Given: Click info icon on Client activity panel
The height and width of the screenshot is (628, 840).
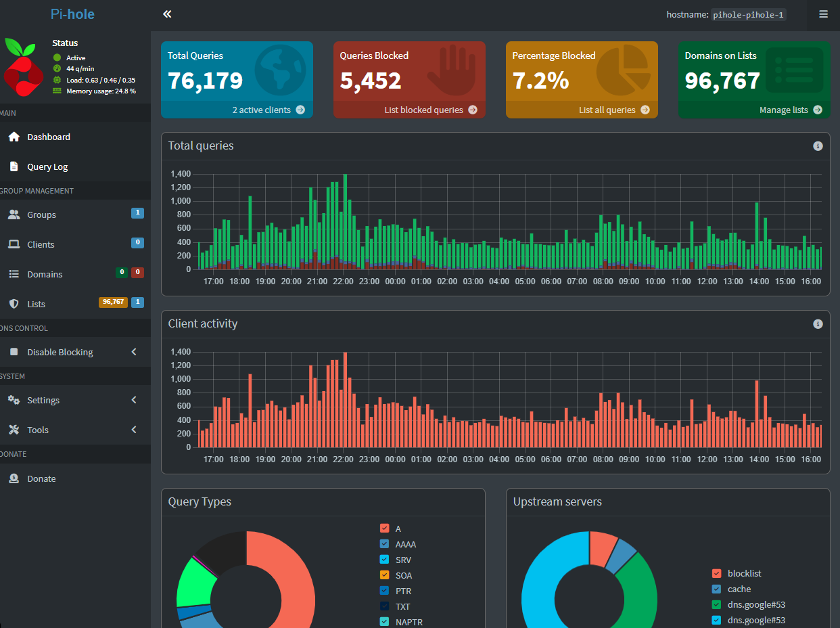Looking at the screenshot, I should 818,323.
